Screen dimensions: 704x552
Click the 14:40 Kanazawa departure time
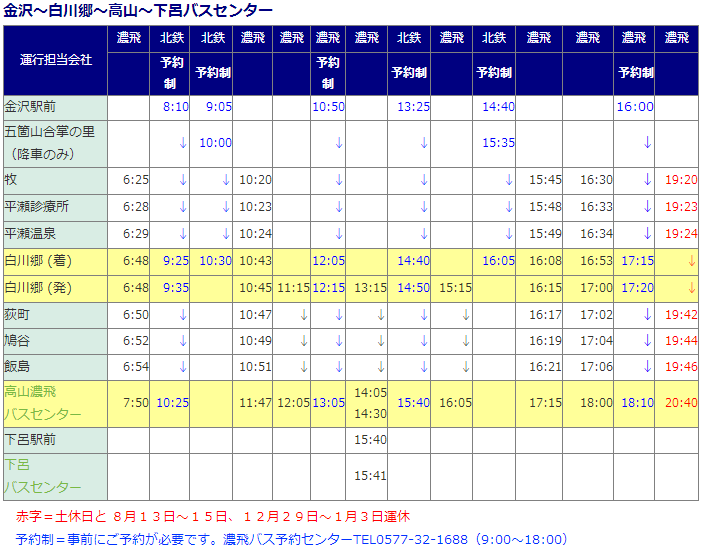498,107
